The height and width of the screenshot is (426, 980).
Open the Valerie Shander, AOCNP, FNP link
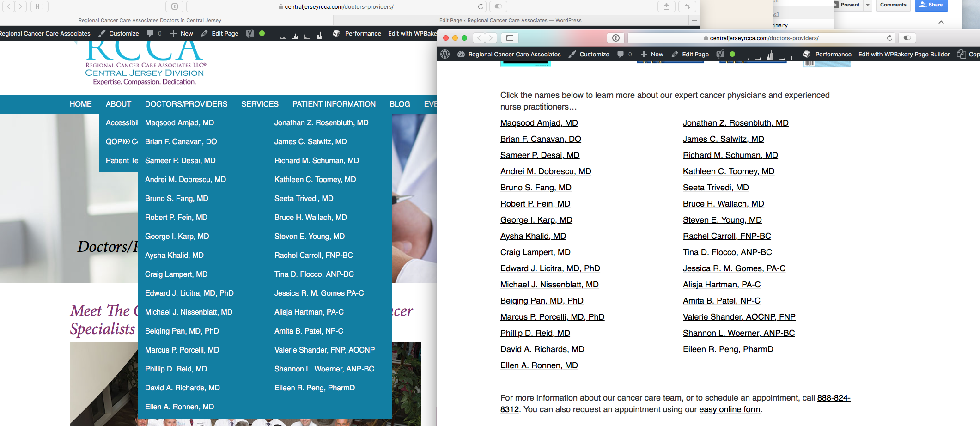[739, 317]
